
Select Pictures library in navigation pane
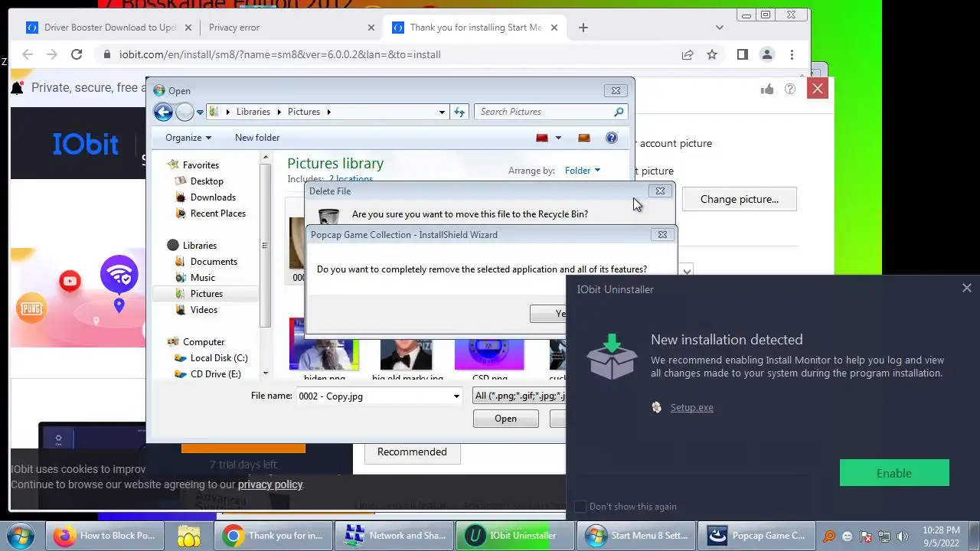coord(206,294)
